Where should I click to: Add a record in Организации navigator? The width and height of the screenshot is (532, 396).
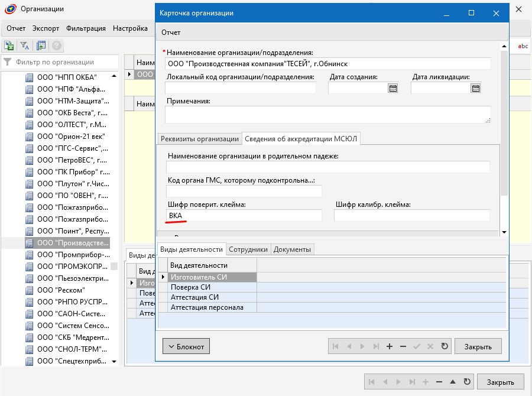tap(426, 382)
